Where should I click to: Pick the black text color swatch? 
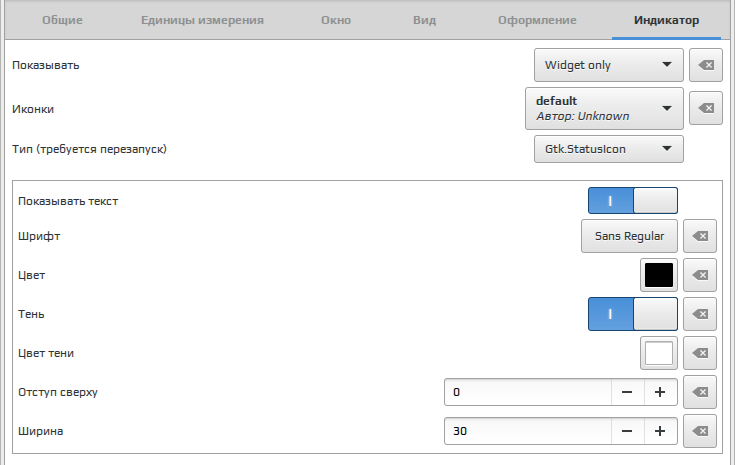coord(659,275)
